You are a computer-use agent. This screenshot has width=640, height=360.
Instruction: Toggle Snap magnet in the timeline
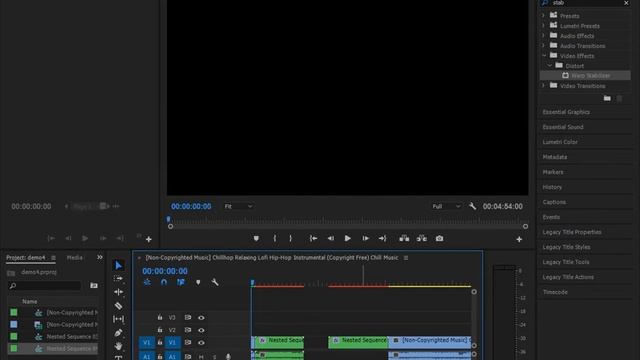click(164, 282)
